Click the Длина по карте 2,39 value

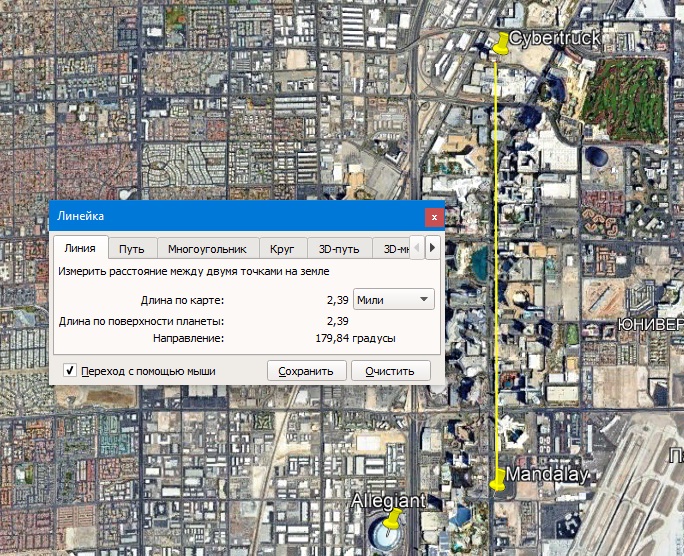pyautogui.click(x=338, y=300)
